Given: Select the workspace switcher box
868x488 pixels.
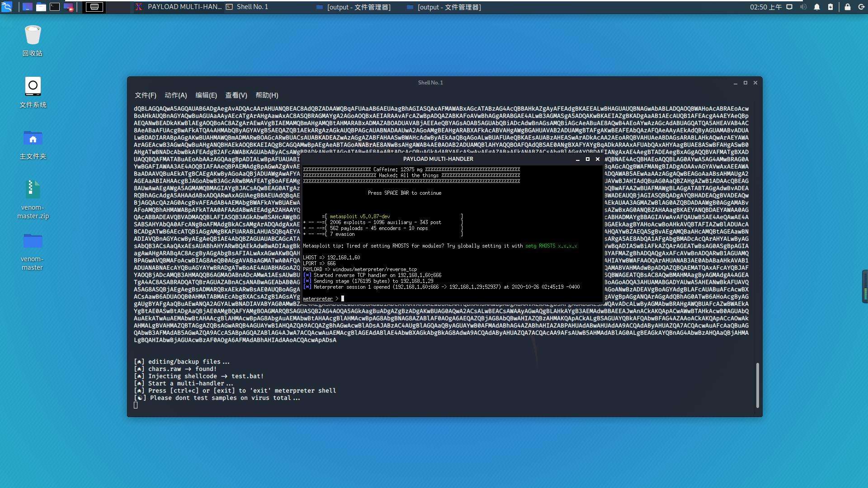Looking at the screenshot, I should (94, 7).
